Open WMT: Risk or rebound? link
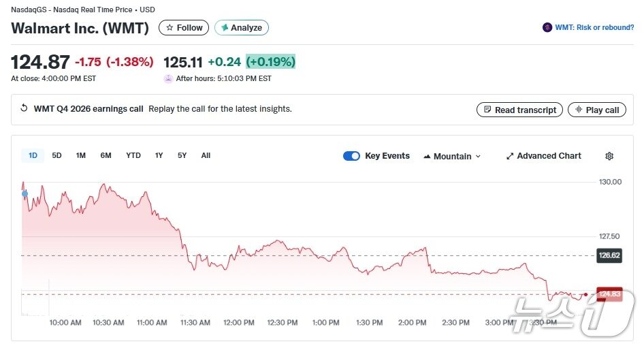This screenshot has width=644, height=346. pos(594,27)
